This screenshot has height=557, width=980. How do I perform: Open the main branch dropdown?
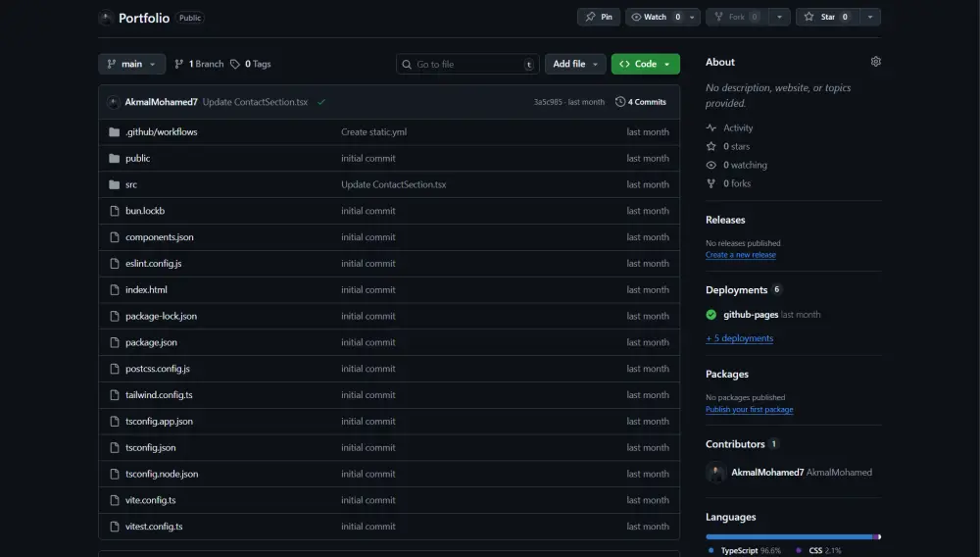tap(132, 64)
